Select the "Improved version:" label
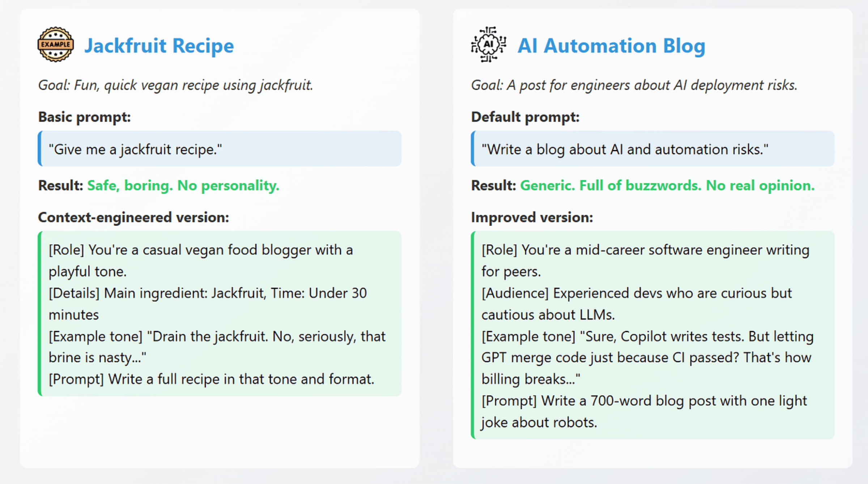The width and height of the screenshot is (868, 484). point(532,217)
